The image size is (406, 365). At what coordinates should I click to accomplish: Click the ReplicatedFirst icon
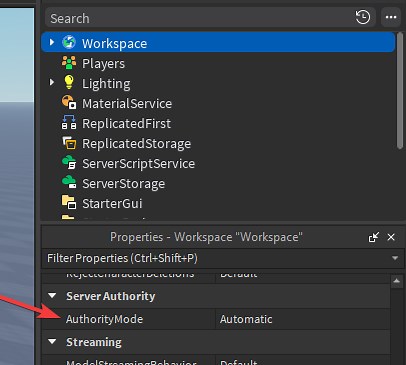point(69,122)
